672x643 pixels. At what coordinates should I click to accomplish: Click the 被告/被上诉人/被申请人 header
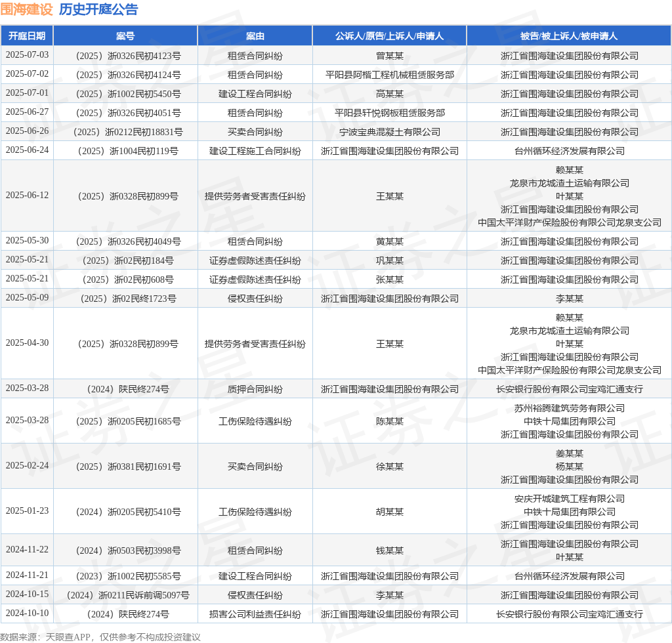[569, 36]
